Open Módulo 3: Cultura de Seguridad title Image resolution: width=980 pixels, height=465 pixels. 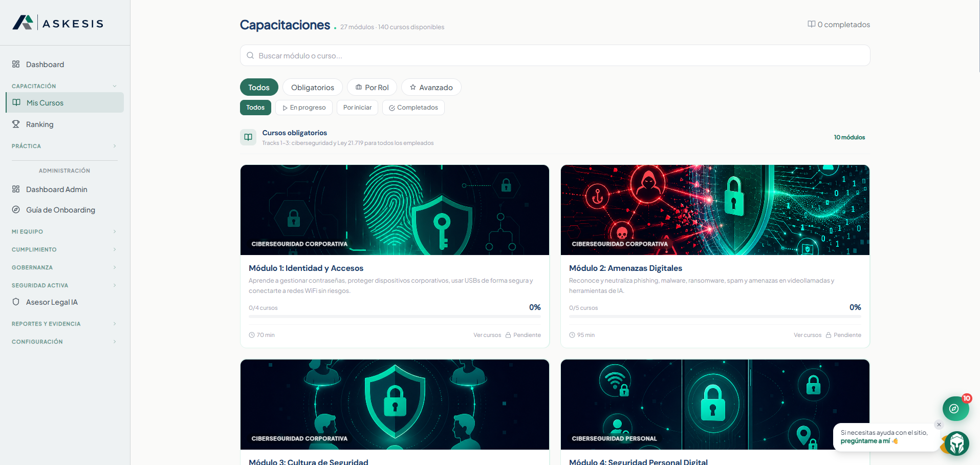[x=309, y=461]
